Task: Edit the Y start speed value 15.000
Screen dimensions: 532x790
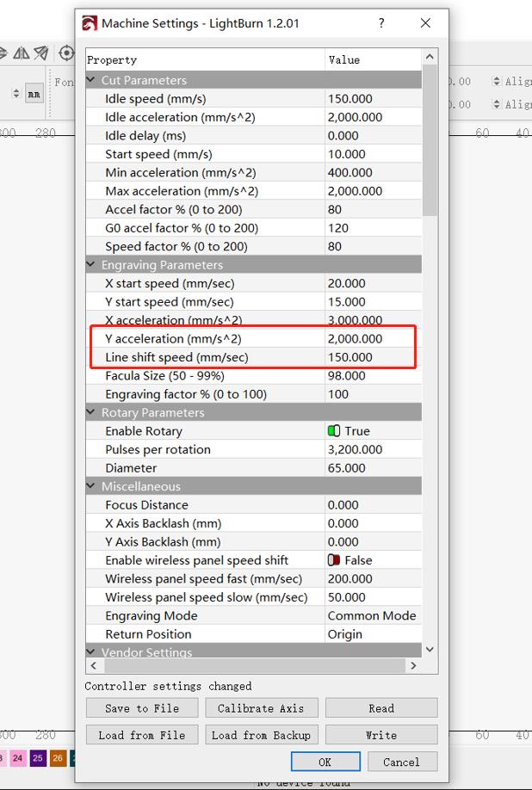Action: coord(374,302)
